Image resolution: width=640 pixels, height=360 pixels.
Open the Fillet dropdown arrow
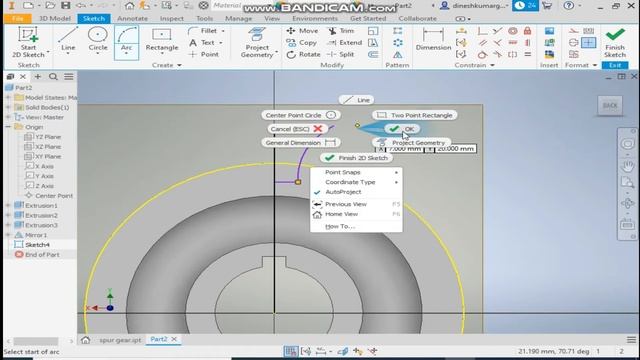point(223,31)
